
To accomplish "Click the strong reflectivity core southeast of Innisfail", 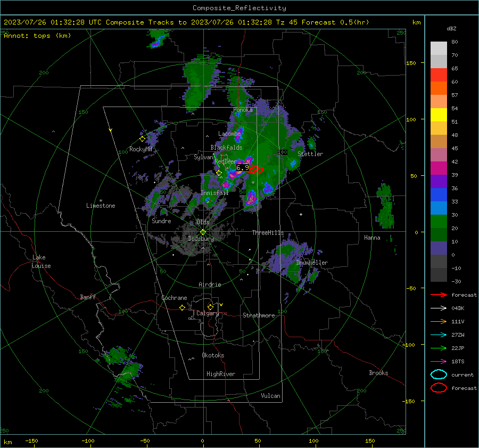I will point(251,198).
